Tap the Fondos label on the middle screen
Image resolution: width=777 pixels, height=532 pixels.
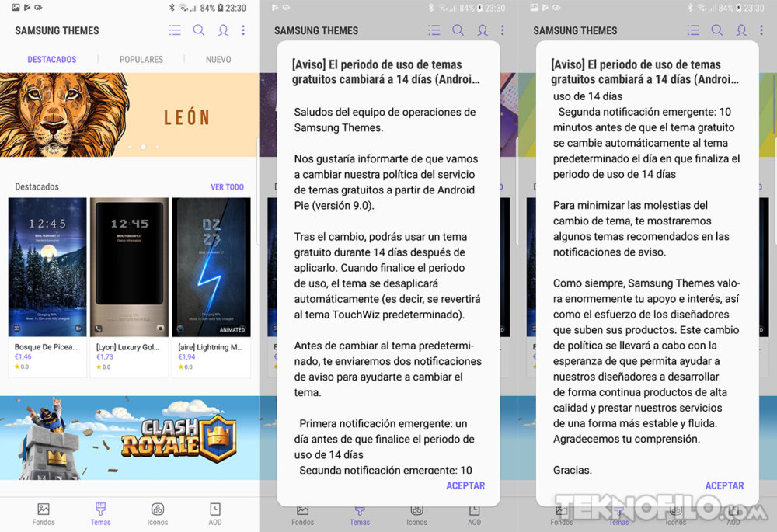[x=303, y=522]
